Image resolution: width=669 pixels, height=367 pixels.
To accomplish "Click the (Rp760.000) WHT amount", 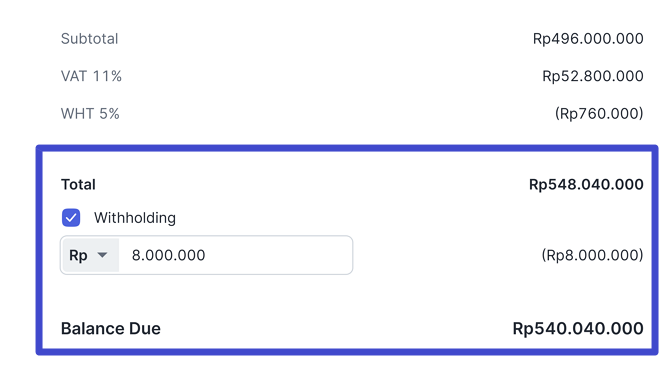I will (599, 114).
